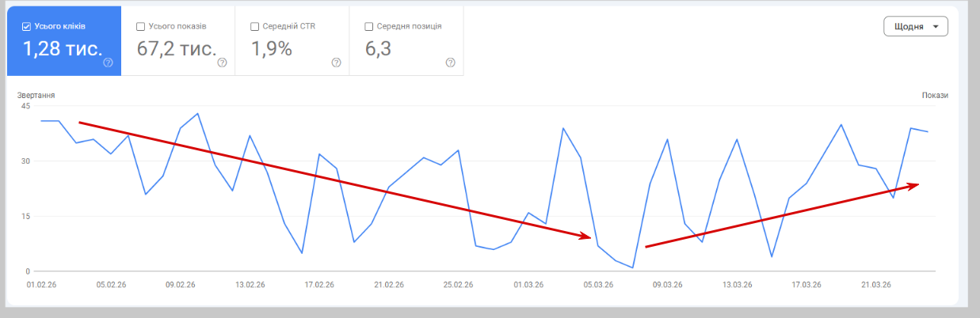
Task: Enable the Середня позиція checkbox
Action: (x=369, y=26)
